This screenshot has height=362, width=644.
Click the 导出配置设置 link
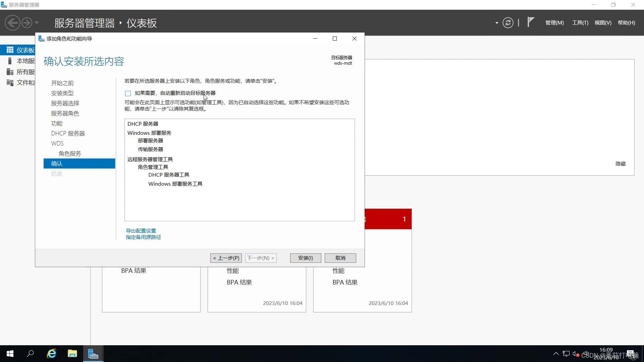141,231
